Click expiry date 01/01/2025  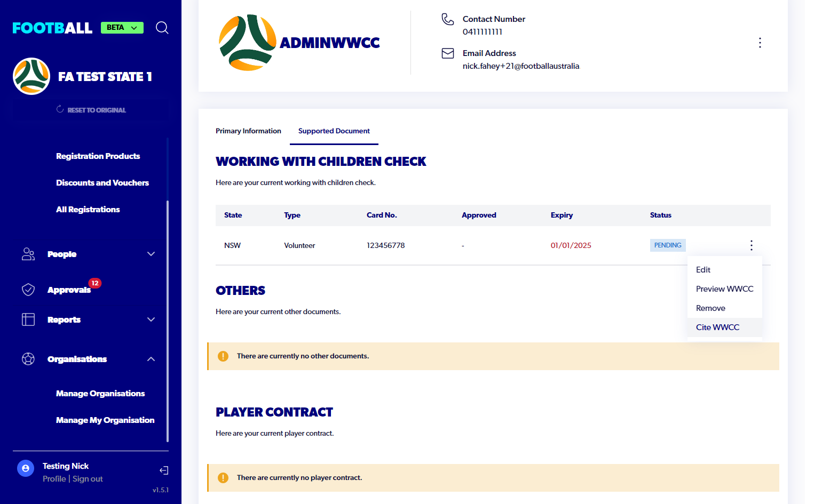pyautogui.click(x=571, y=245)
